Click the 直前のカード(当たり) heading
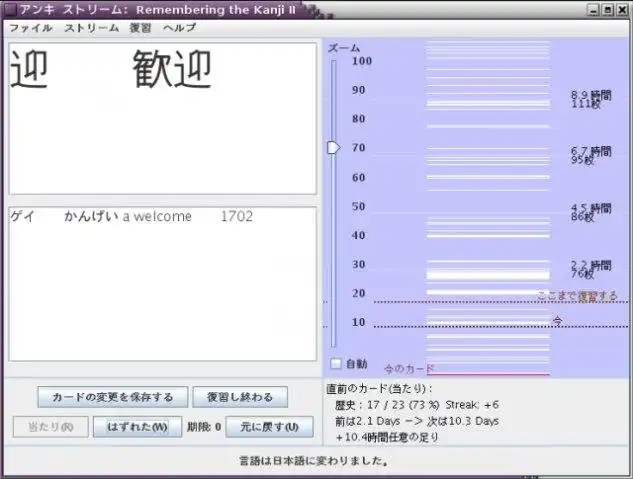 [379, 389]
